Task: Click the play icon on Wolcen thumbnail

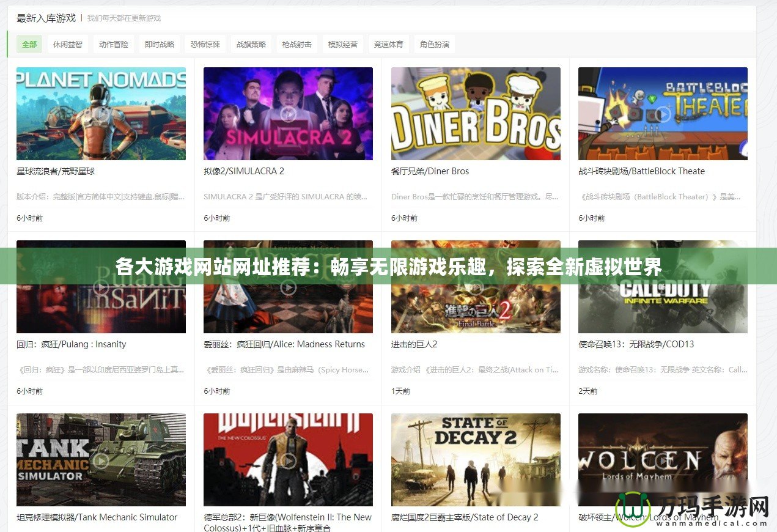Action: click(x=663, y=460)
